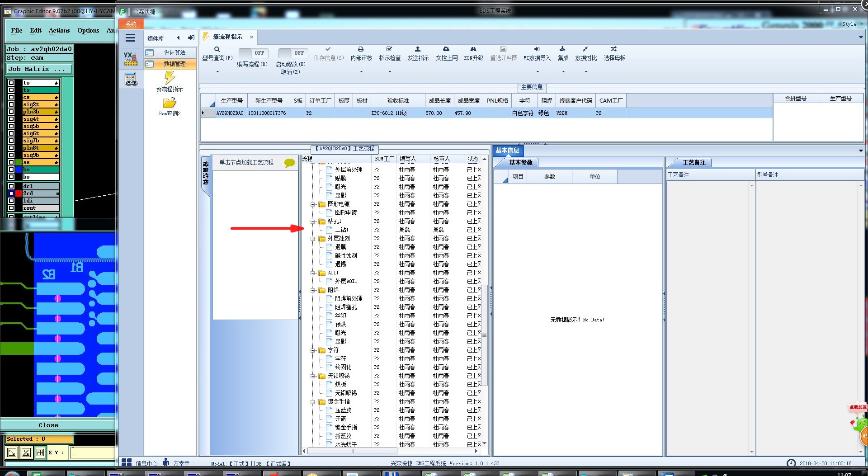Click the calculator link sidebar icon
The height and width of the screenshot is (476, 868).
(x=131, y=80)
